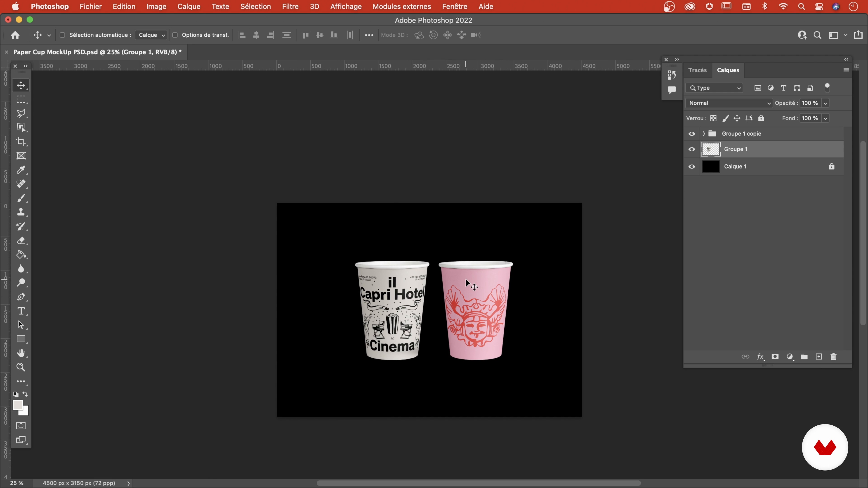Switch to the Tracés tab
The image size is (868, 488).
pos(697,70)
